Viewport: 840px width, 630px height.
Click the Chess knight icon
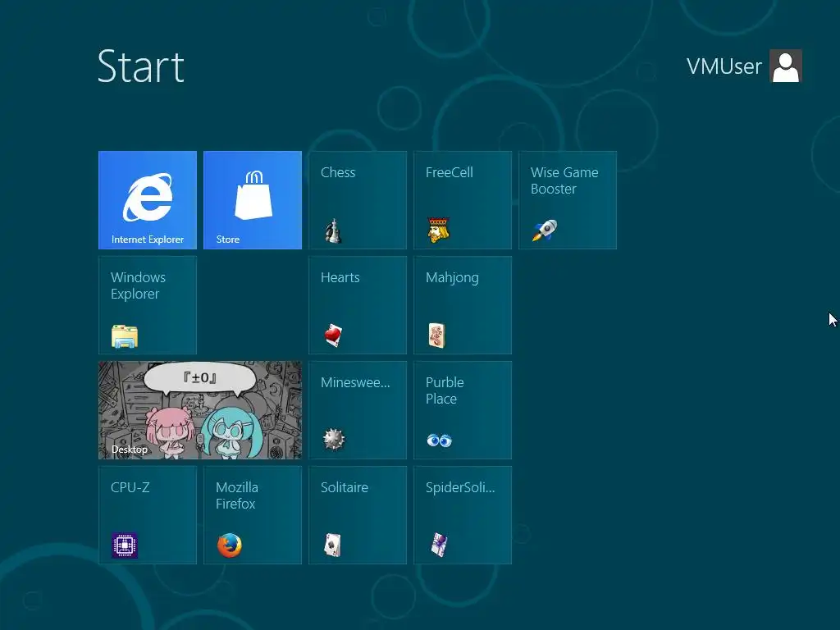(x=333, y=231)
